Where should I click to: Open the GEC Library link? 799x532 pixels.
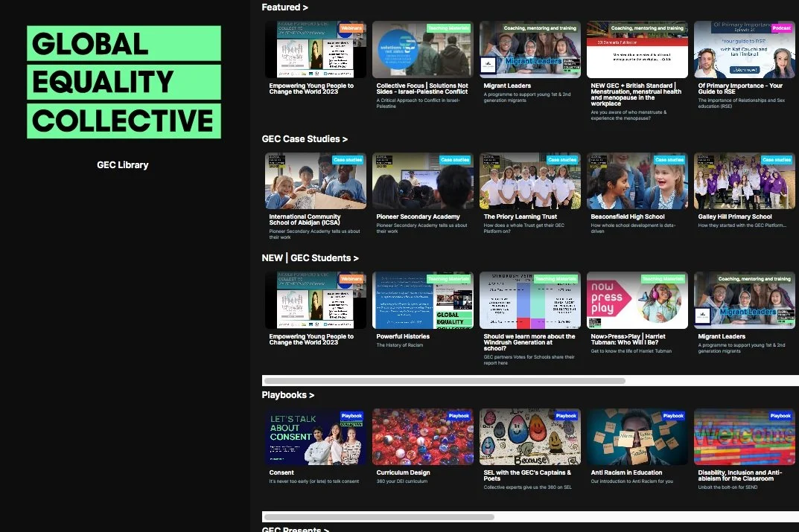coord(122,164)
